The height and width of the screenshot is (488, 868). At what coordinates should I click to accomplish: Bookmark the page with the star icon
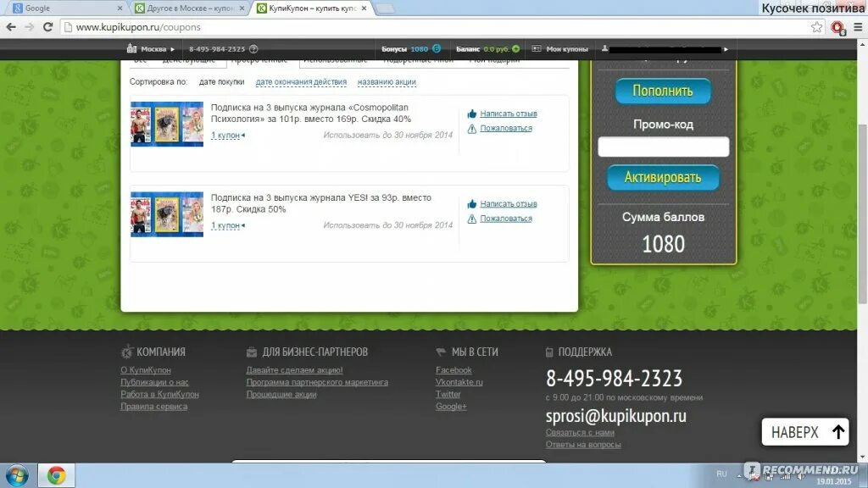click(x=816, y=27)
